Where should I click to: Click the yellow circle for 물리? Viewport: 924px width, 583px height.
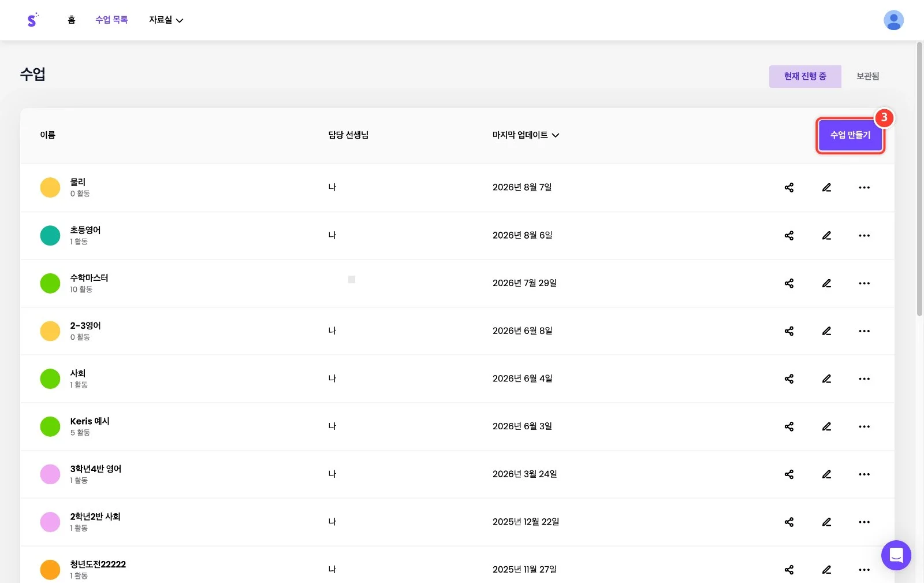pyautogui.click(x=50, y=187)
